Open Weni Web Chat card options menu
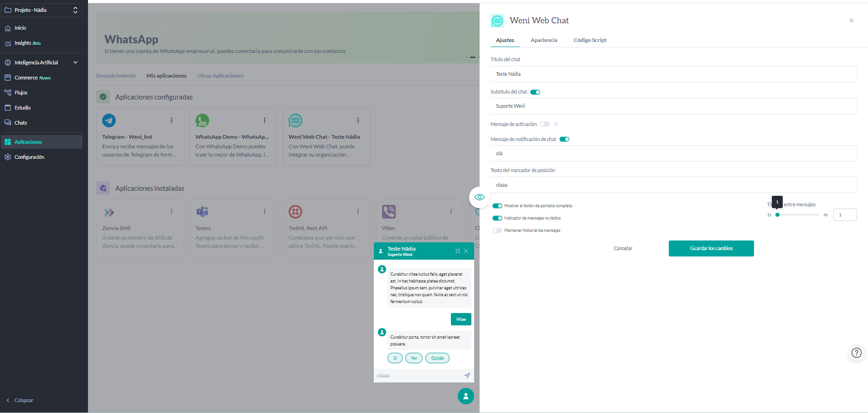Viewport: 868px width, 413px height. 358,120
